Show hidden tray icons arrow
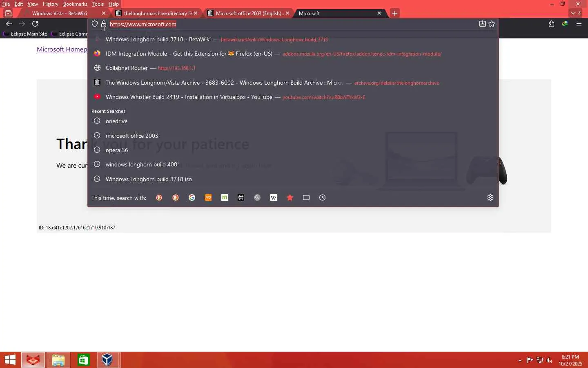Image resolution: width=588 pixels, height=368 pixels. click(520, 360)
